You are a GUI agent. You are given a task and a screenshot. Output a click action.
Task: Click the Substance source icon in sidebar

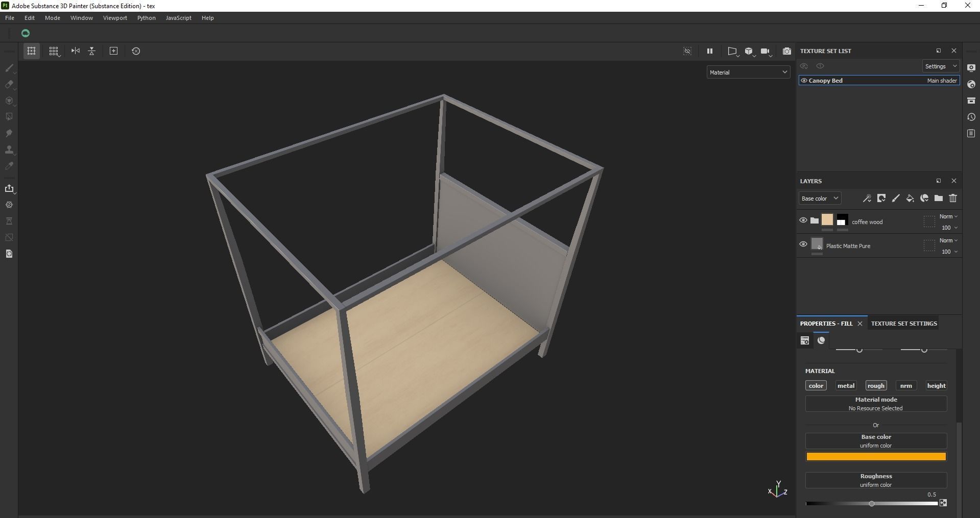tap(9, 205)
